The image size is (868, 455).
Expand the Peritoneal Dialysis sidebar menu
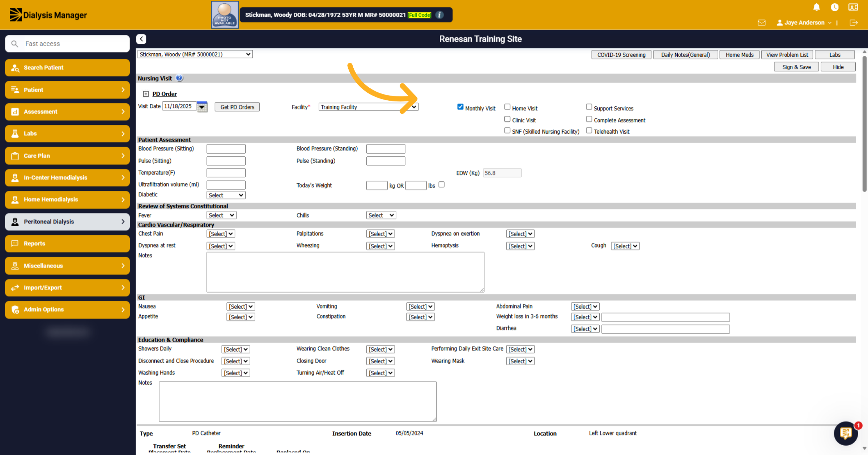67,222
